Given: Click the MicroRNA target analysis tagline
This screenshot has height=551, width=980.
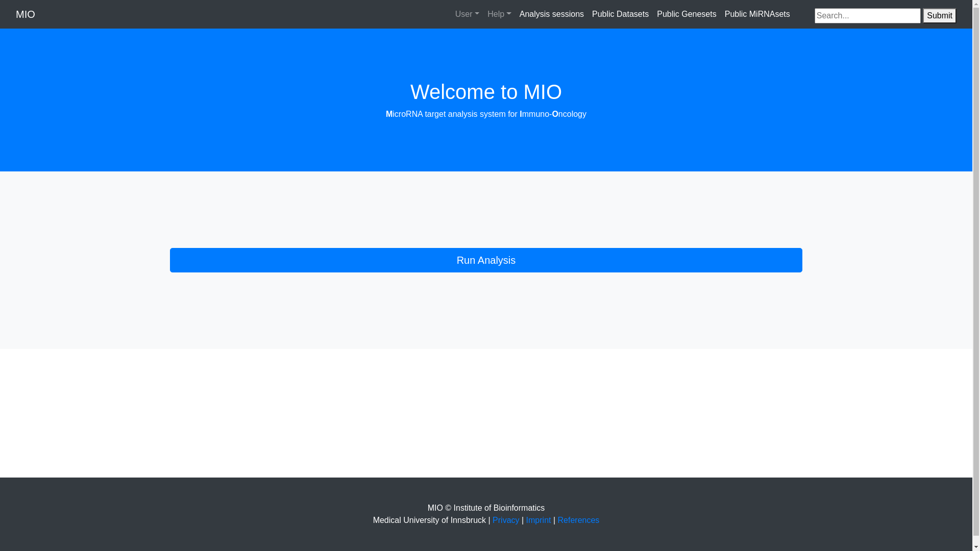Looking at the screenshot, I should coord(486,114).
